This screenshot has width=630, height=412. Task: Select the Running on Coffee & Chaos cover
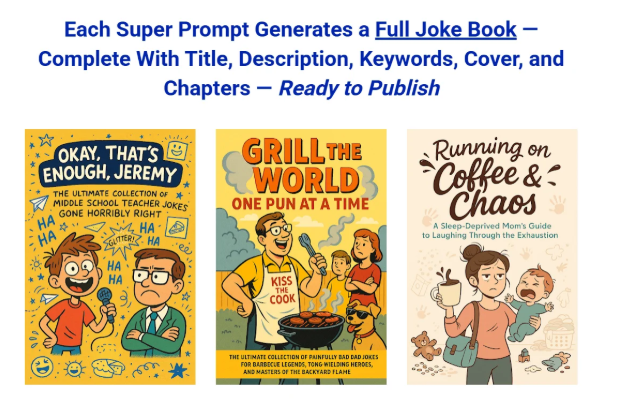[492, 257]
